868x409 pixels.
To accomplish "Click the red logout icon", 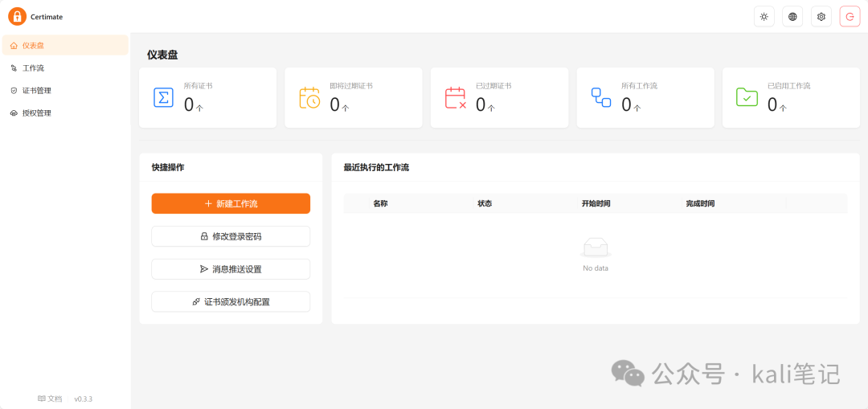I will (850, 17).
